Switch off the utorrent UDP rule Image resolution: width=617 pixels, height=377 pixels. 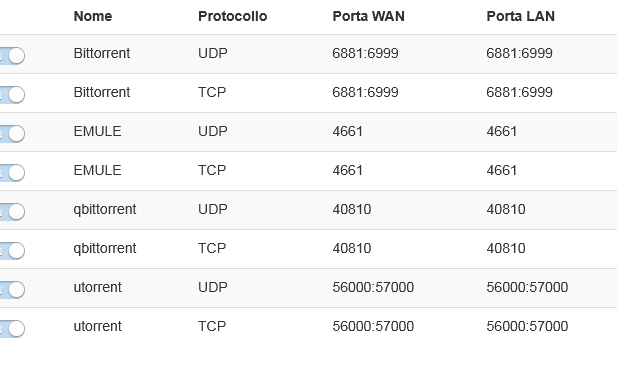click(12, 289)
